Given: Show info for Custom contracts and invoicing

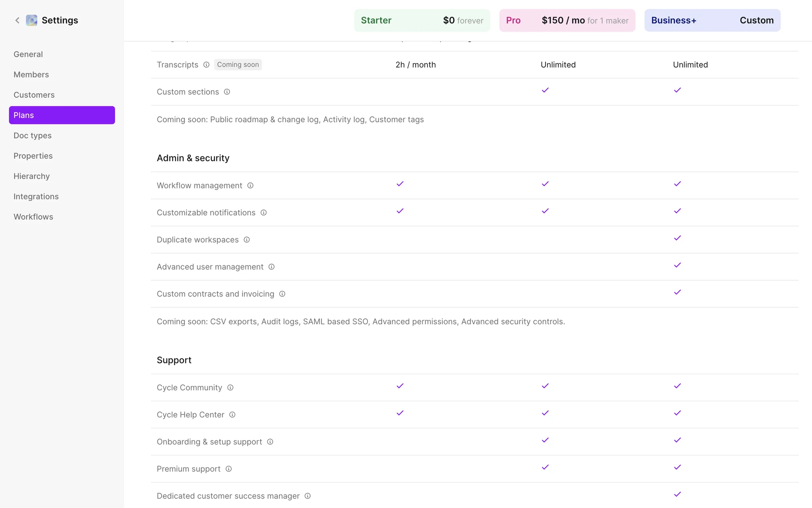Looking at the screenshot, I should coord(282,294).
